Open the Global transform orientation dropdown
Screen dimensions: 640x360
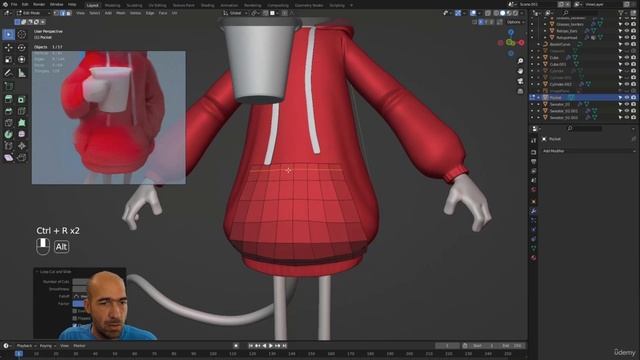[x=236, y=13]
